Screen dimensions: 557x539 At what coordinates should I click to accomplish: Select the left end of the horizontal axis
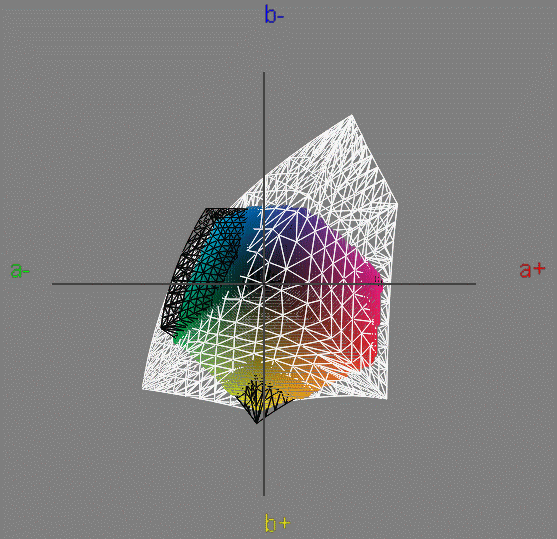point(53,284)
